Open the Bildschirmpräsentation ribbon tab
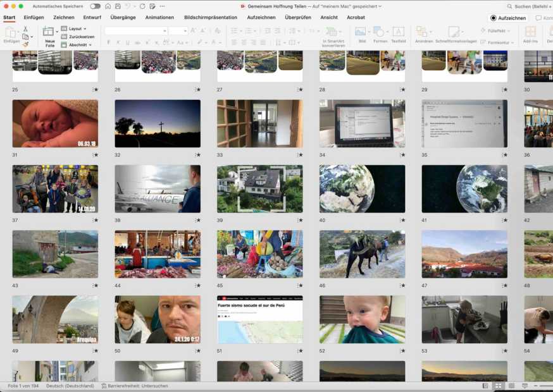This screenshot has height=392, width=553. pos(211,17)
